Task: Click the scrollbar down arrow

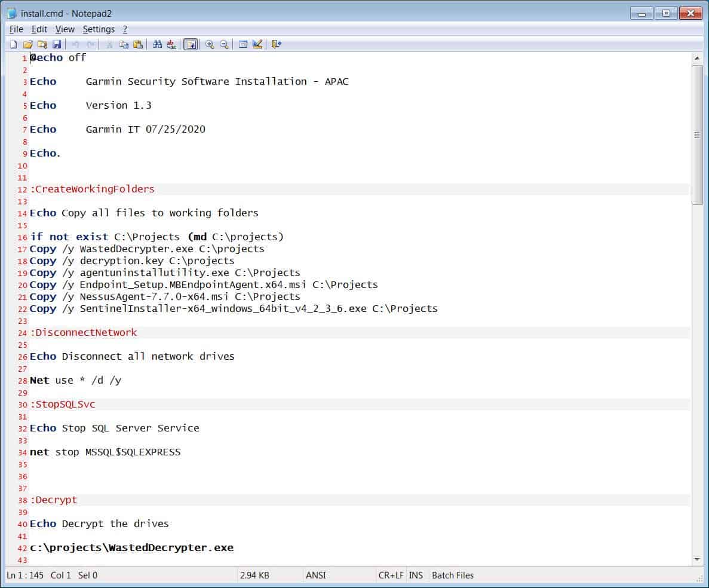Action: point(696,559)
